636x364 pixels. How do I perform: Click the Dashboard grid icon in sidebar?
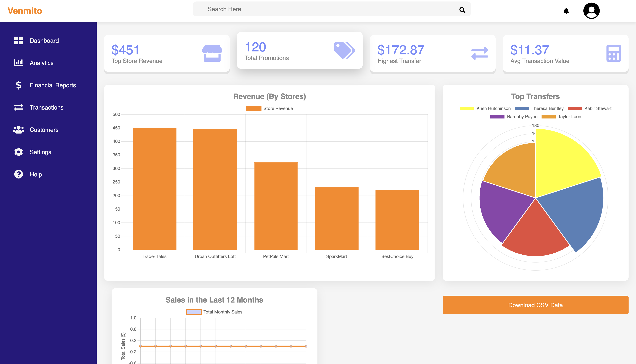click(19, 40)
